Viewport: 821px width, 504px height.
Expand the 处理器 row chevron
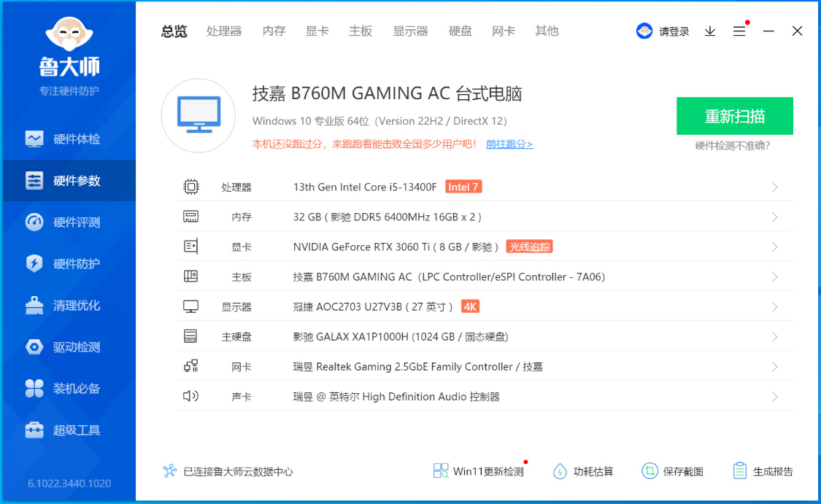click(775, 187)
